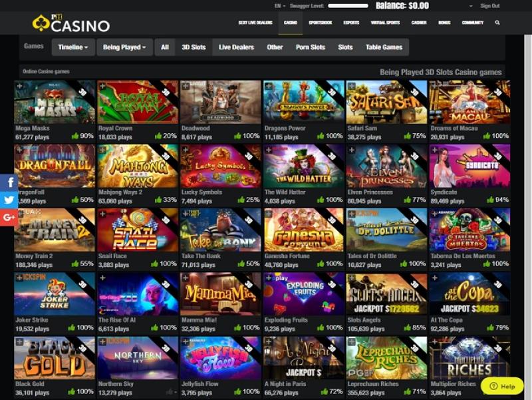Expand account menu arrow beside Sign Out
Screen dimensions: 532x400
471,6
